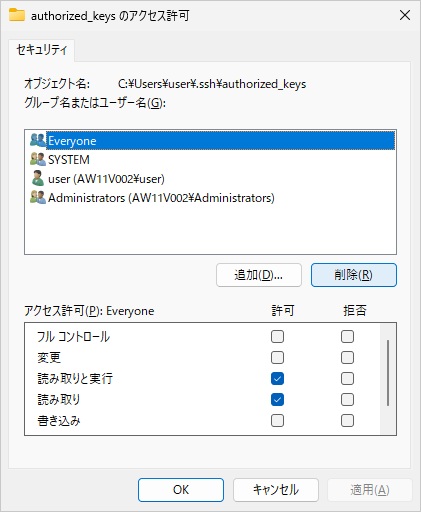Viewport: 421px width, 512px height.
Task: Check deny for フル コントロール
Action: pos(347,337)
